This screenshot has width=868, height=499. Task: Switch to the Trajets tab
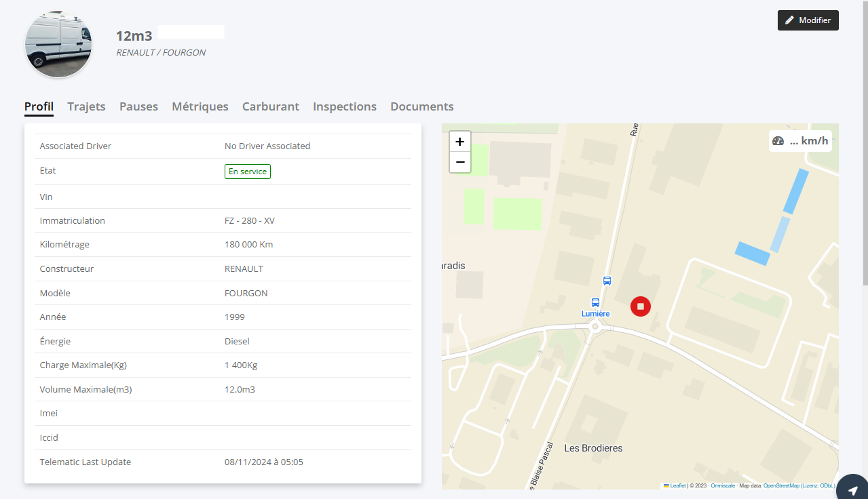86,106
